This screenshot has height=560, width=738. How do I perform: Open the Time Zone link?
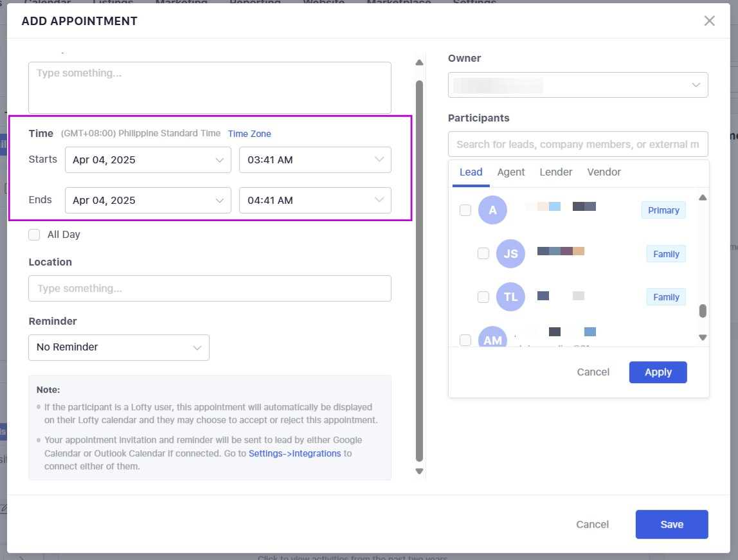tap(249, 134)
